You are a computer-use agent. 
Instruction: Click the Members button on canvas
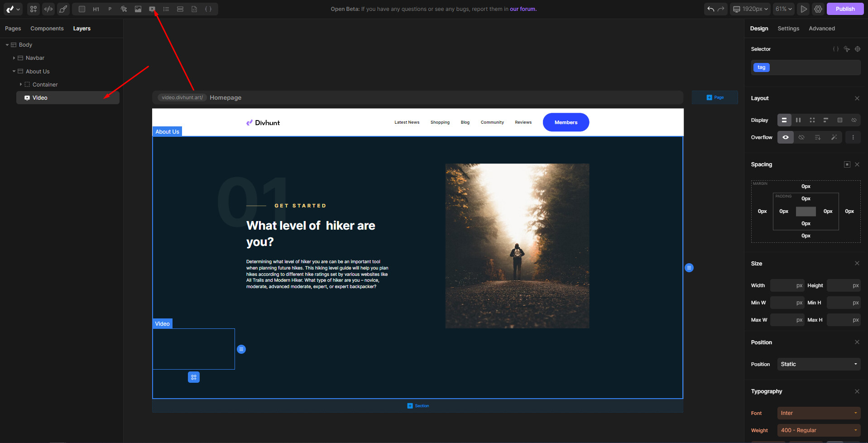(566, 122)
